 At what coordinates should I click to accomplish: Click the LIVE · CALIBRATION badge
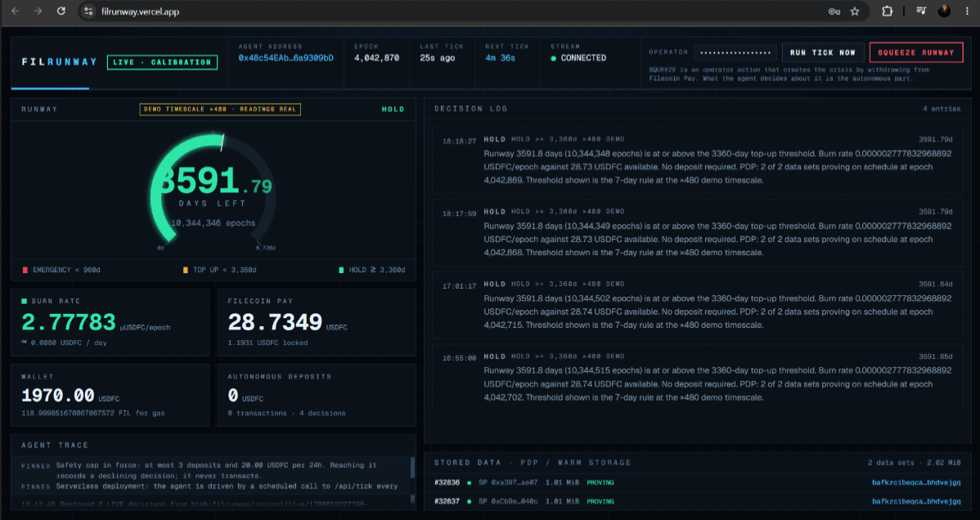point(163,62)
